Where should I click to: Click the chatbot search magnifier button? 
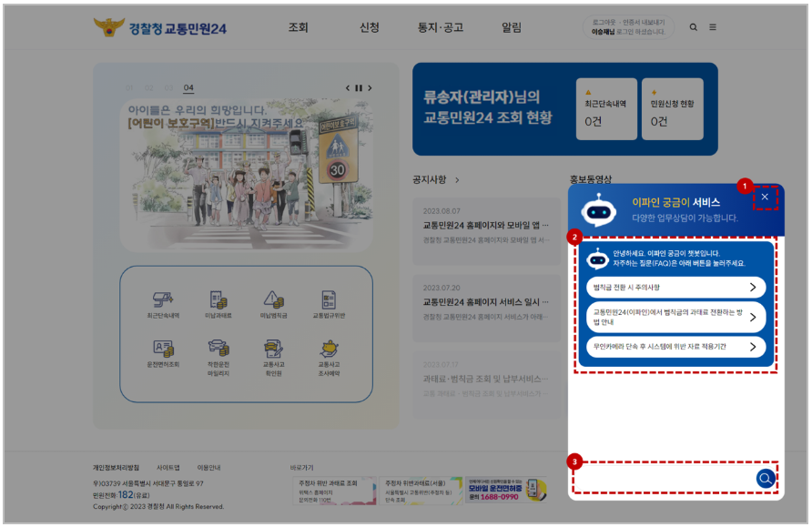[766, 479]
